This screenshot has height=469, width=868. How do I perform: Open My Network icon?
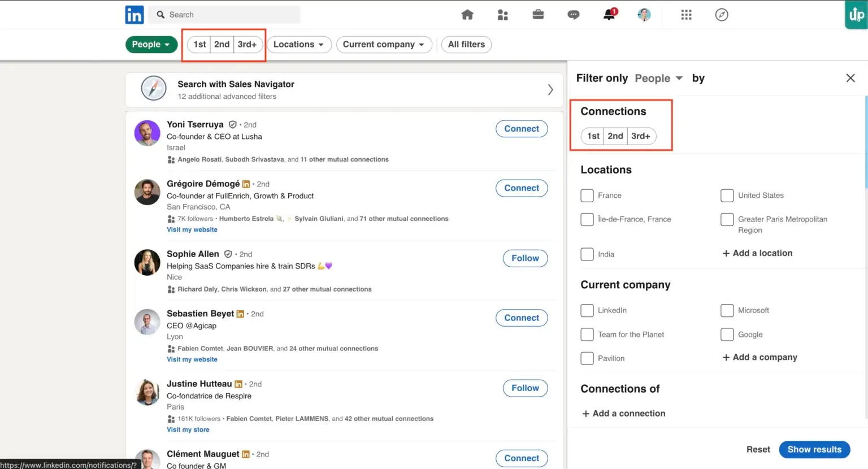502,15
